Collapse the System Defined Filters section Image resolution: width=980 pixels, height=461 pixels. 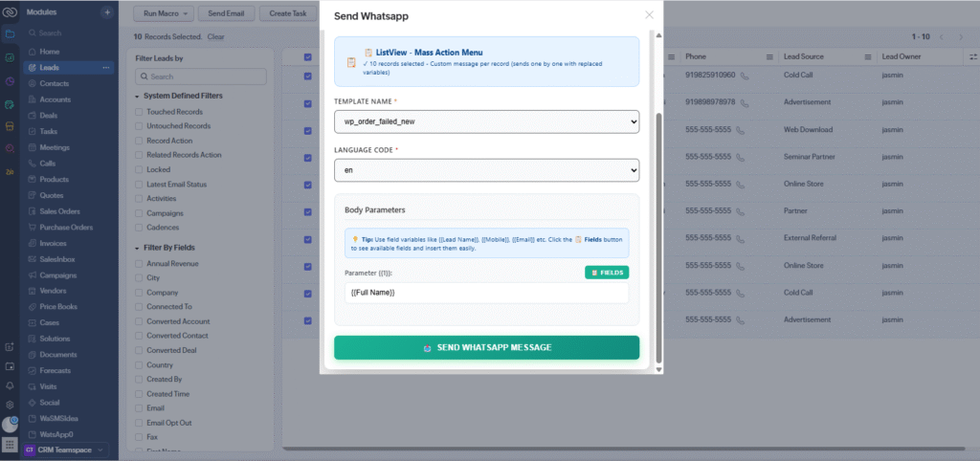137,97
